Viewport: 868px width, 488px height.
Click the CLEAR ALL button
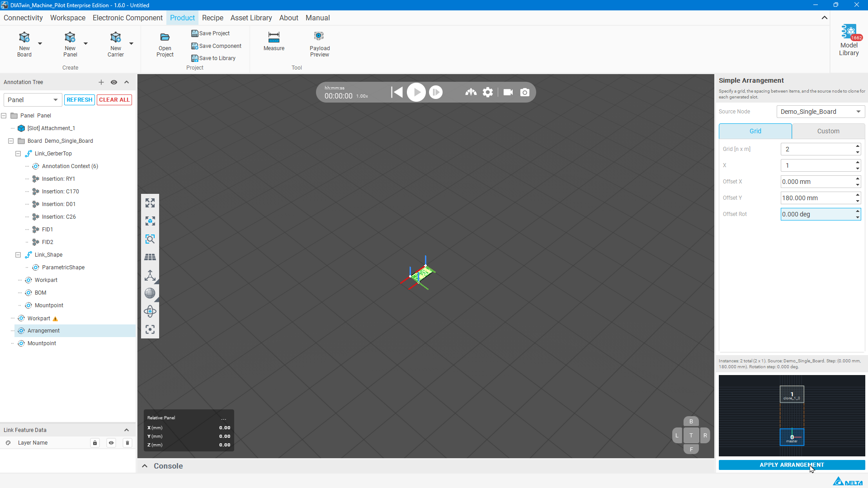tap(114, 100)
